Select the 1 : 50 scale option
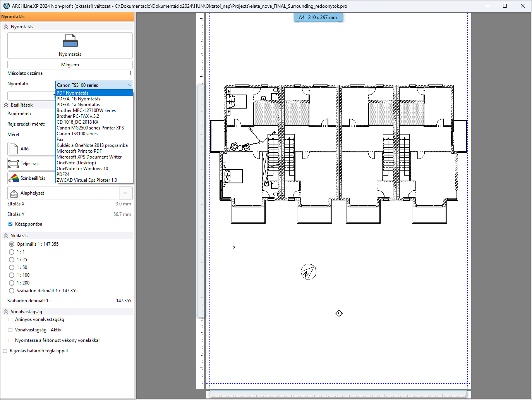The width and height of the screenshot is (532, 400). 12,267
